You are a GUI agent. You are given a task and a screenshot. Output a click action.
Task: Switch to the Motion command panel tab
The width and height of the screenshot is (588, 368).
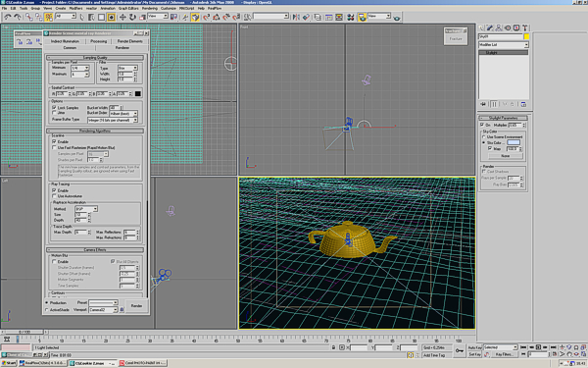tap(508, 27)
